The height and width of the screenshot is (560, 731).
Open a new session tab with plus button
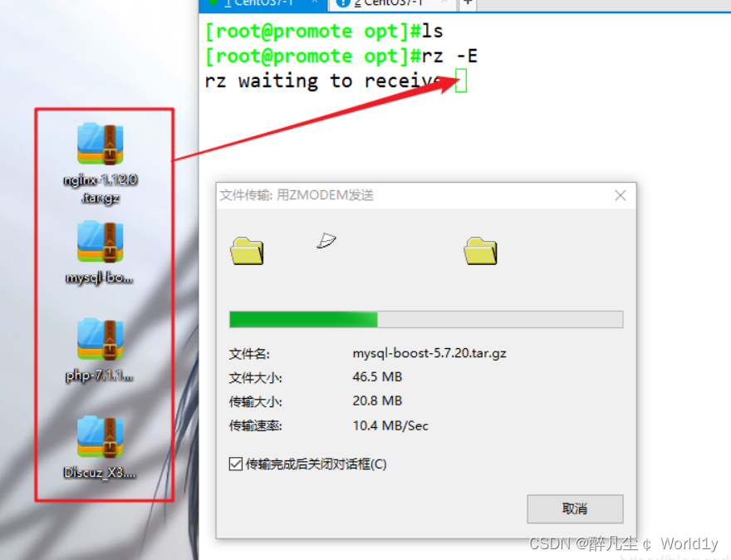point(468,3)
